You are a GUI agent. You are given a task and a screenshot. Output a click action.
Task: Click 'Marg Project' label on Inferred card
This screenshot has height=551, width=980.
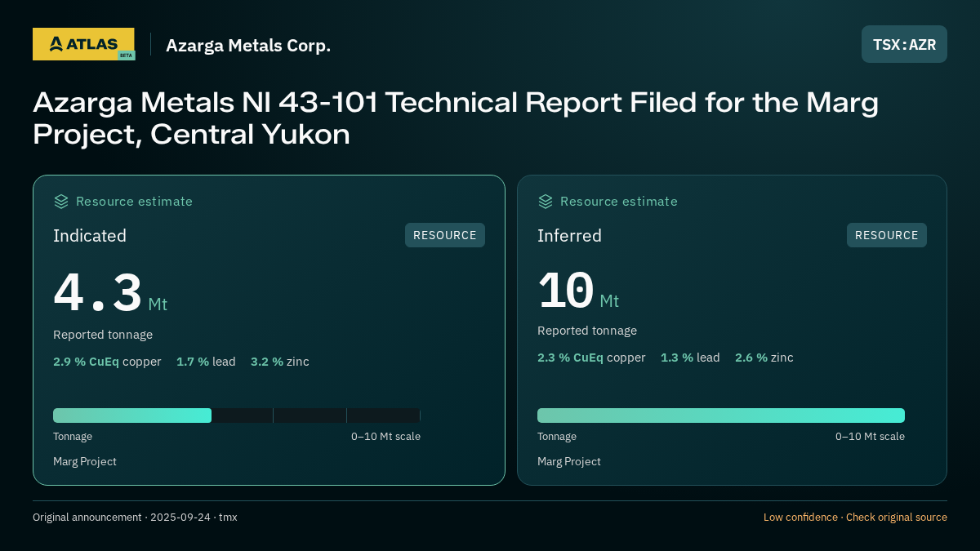569,461
